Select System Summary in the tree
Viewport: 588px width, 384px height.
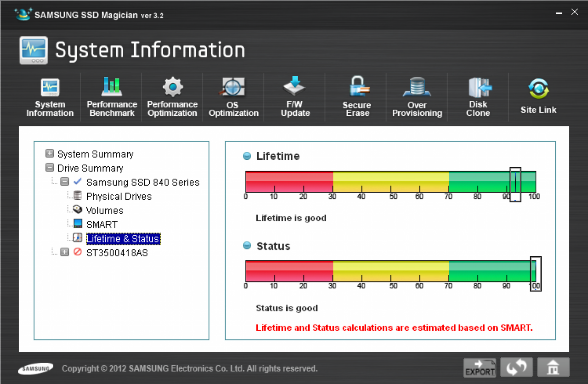tap(96, 154)
